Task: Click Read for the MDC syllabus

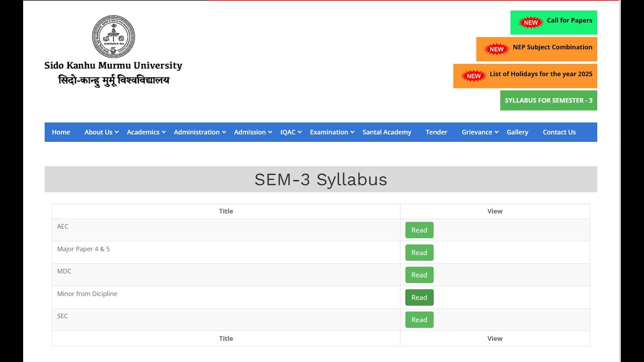Action: coord(419,275)
